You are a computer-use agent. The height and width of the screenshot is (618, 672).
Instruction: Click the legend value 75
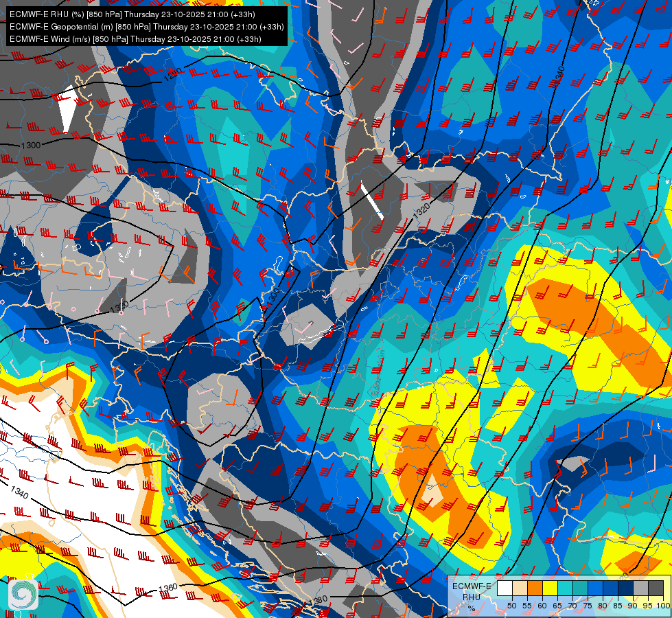click(588, 606)
